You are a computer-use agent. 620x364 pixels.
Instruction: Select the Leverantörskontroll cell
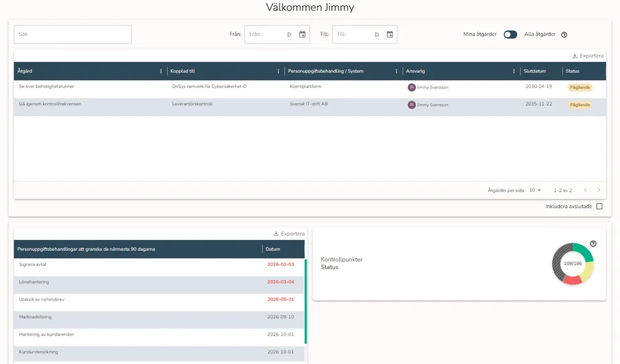192,104
